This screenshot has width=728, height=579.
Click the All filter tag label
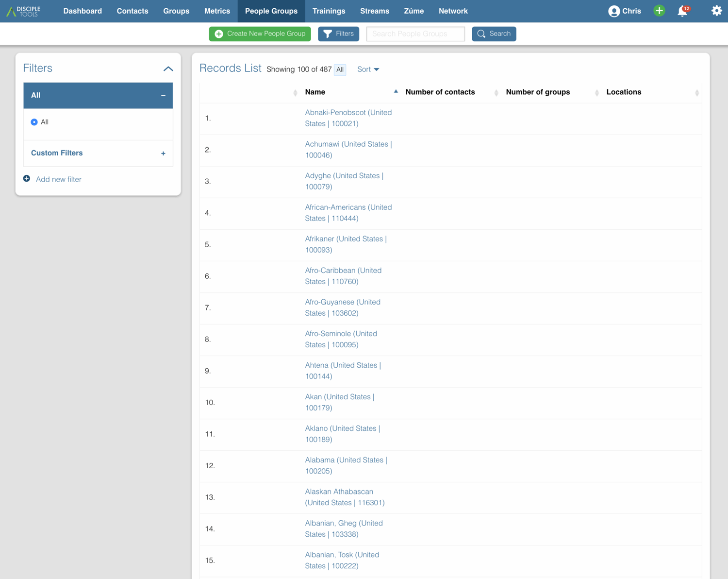[340, 69]
